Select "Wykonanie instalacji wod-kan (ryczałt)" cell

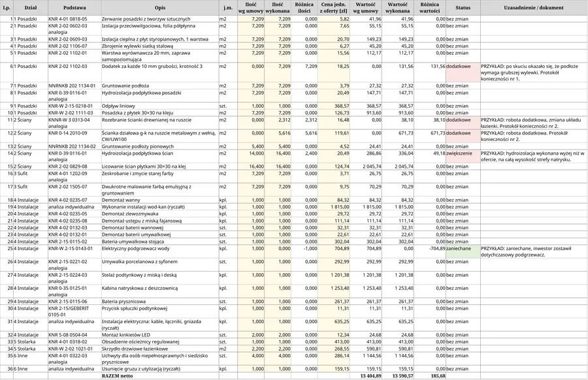(x=160, y=207)
